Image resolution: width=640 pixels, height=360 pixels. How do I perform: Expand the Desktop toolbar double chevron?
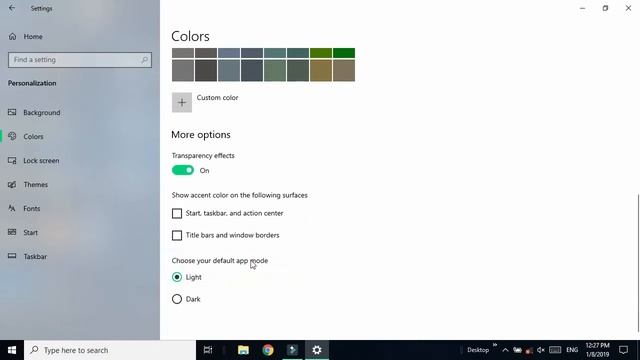tap(495, 345)
